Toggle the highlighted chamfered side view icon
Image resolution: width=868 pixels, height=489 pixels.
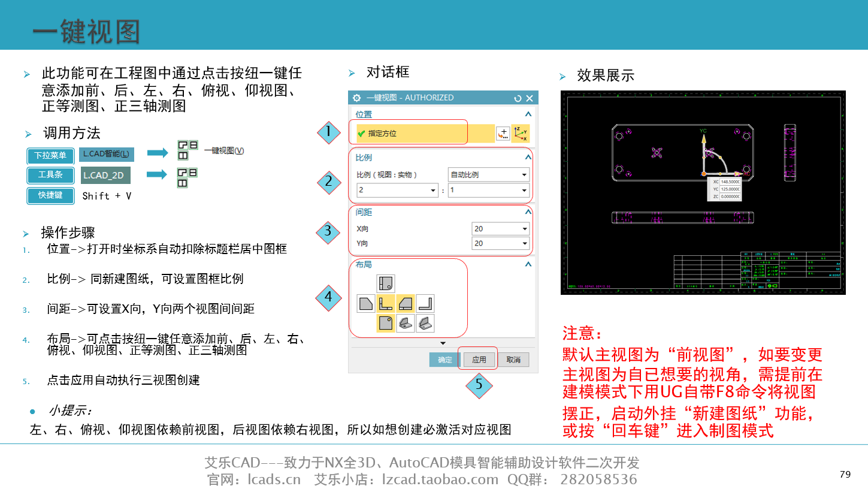(x=406, y=303)
